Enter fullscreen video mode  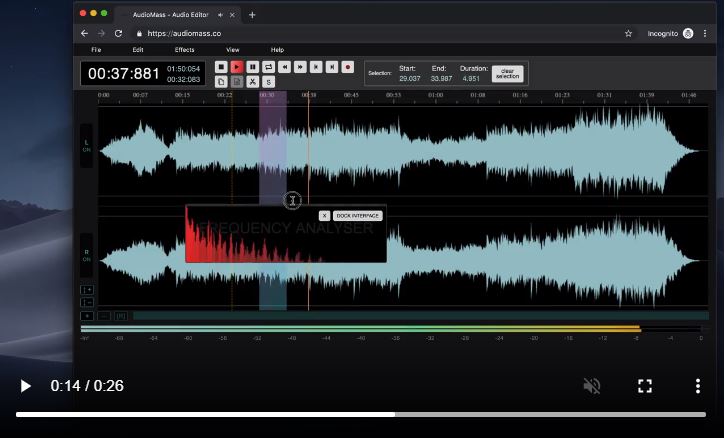(x=645, y=386)
